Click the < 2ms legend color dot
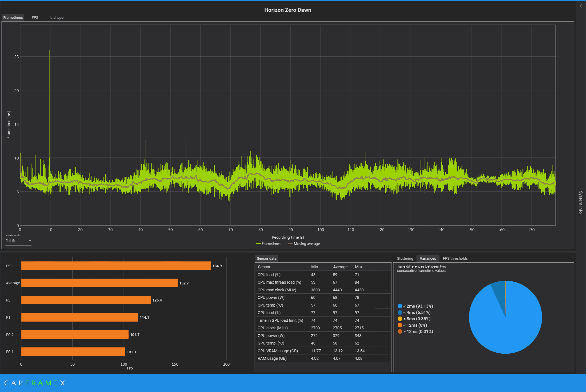The image size is (586, 392). [x=400, y=306]
